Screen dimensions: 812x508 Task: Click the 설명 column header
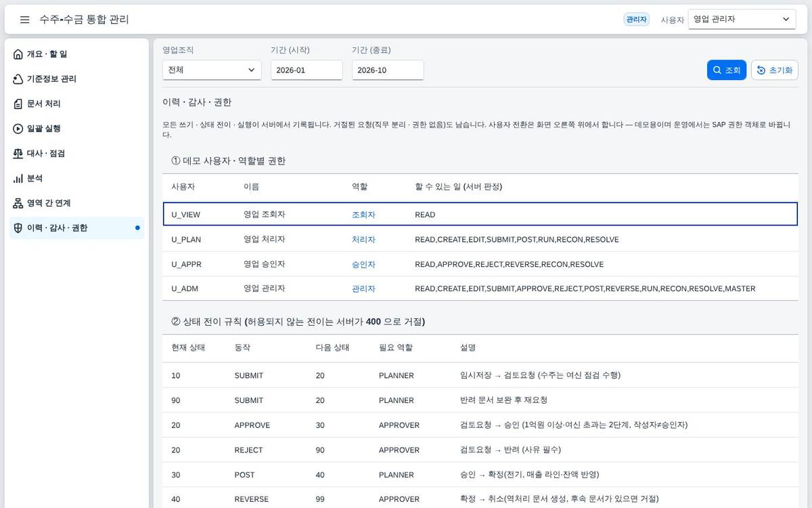468,347
